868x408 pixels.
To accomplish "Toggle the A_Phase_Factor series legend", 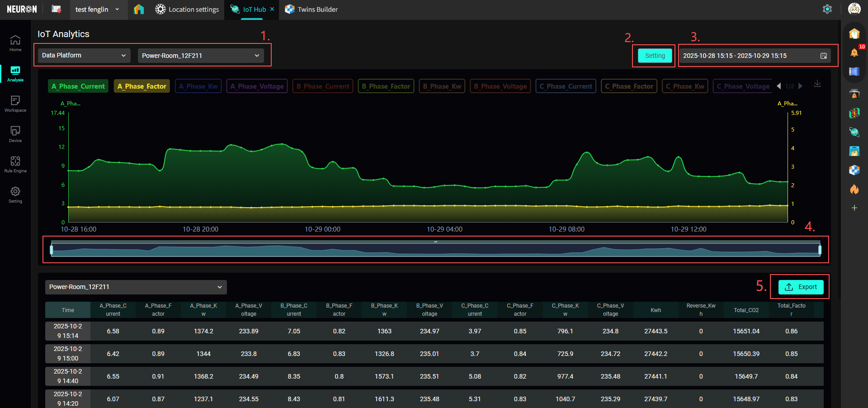I will pyautogui.click(x=142, y=86).
